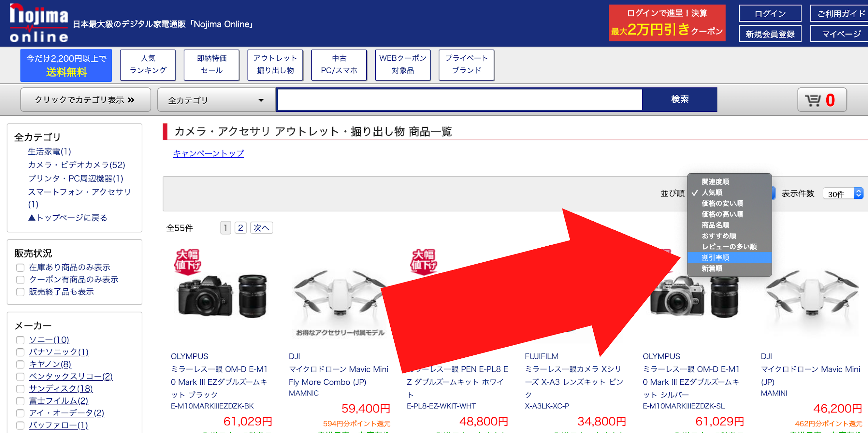Click the login coupon promotion banner
Viewport: 868px width, 433px height.
point(667,23)
